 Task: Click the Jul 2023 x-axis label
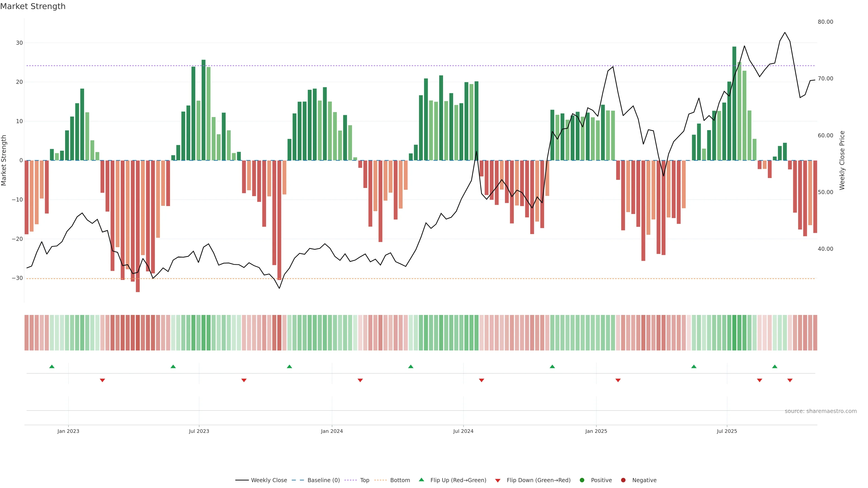[199, 431]
